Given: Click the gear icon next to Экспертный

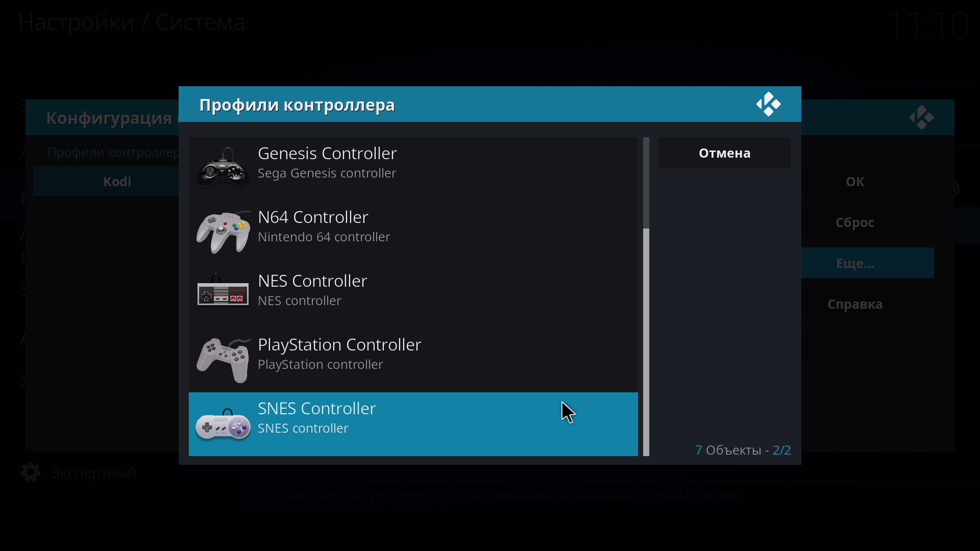Looking at the screenshot, I should click(31, 472).
